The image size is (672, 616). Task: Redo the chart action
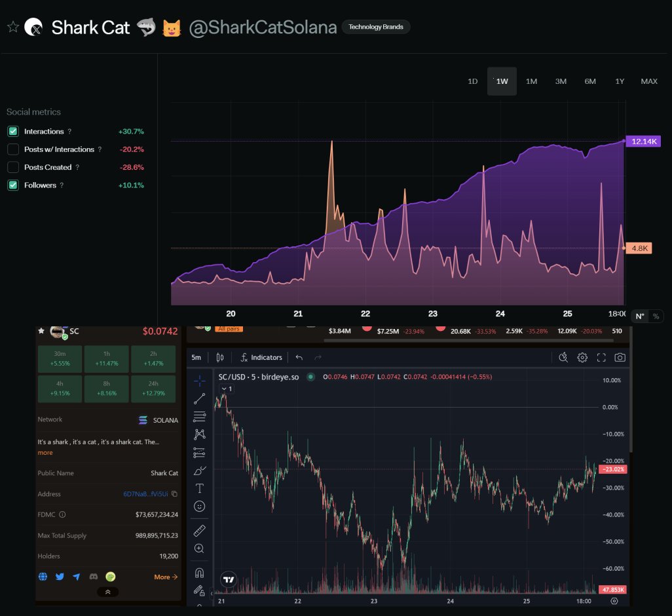pos(318,358)
